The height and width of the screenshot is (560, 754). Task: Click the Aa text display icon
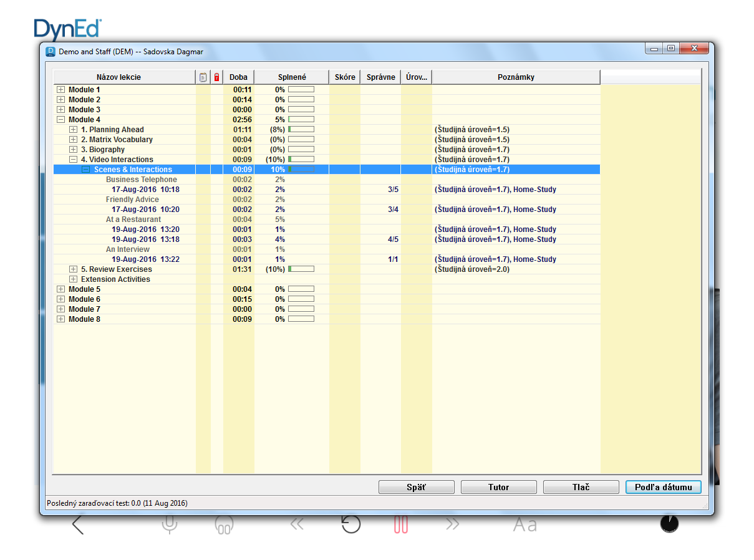(x=524, y=525)
